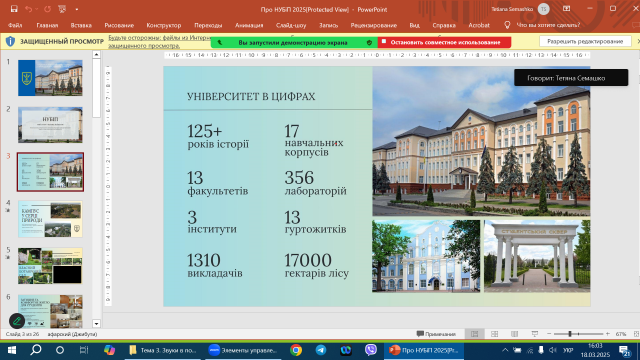
Task: Open Telegram from the taskbar
Action: tap(321, 350)
